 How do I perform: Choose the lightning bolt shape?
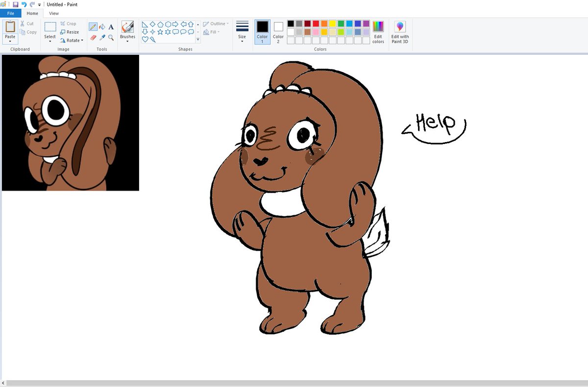point(153,39)
